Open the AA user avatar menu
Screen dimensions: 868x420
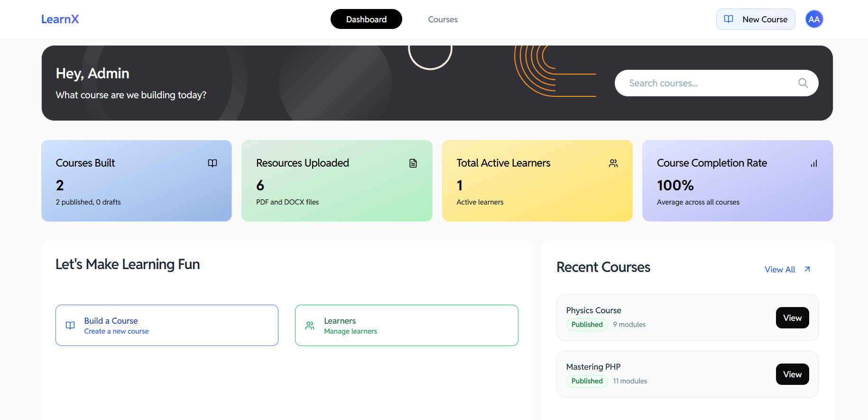[814, 19]
